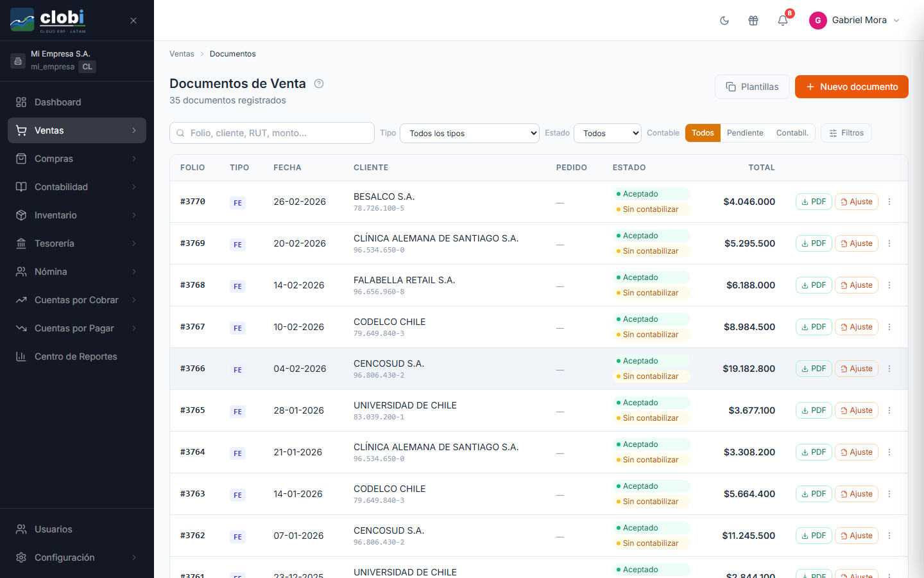This screenshot has width=924, height=578.
Task: Open more options for folio #3769
Action: tap(889, 243)
